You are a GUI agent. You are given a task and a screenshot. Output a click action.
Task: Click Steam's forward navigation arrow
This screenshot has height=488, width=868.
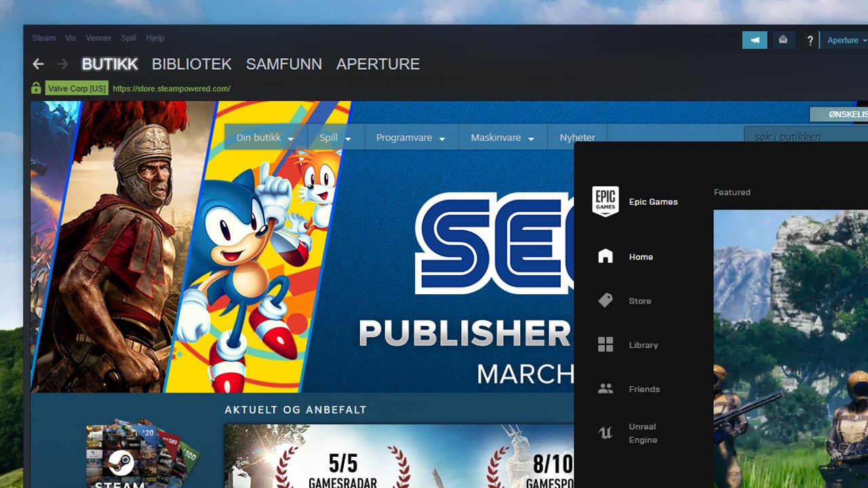point(62,64)
